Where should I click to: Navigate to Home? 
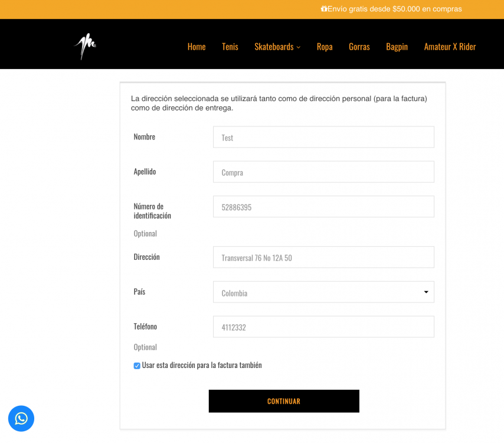pos(197,47)
